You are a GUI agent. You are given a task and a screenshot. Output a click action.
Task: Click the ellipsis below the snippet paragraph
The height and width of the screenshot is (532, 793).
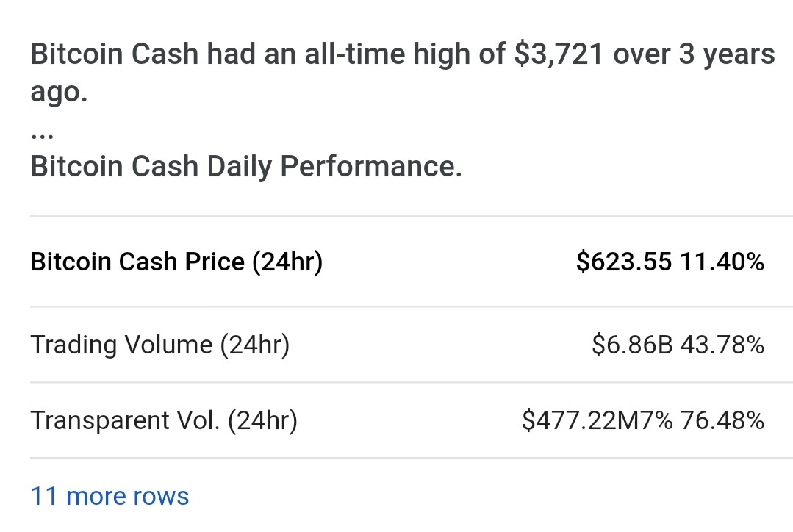click(x=42, y=135)
